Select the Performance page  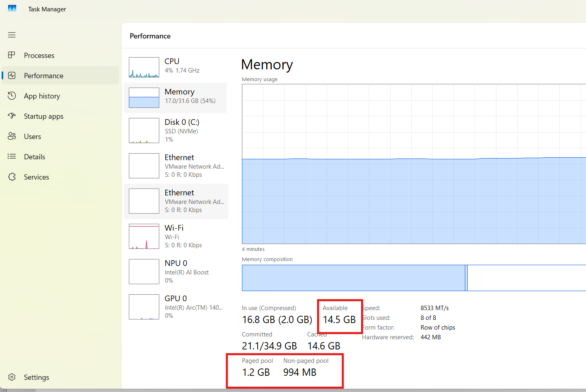tap(60, 75)
